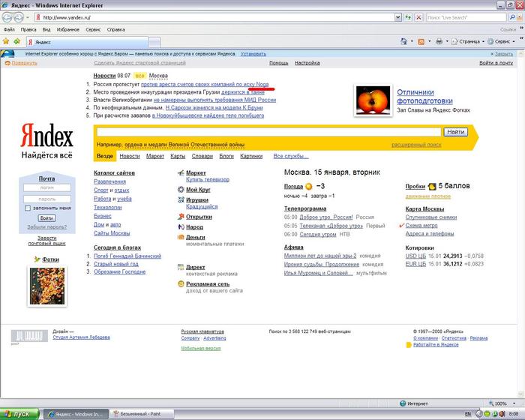Click the Деньги icon
Viewport: 525px width, 420px height.
tap(181, 237)
